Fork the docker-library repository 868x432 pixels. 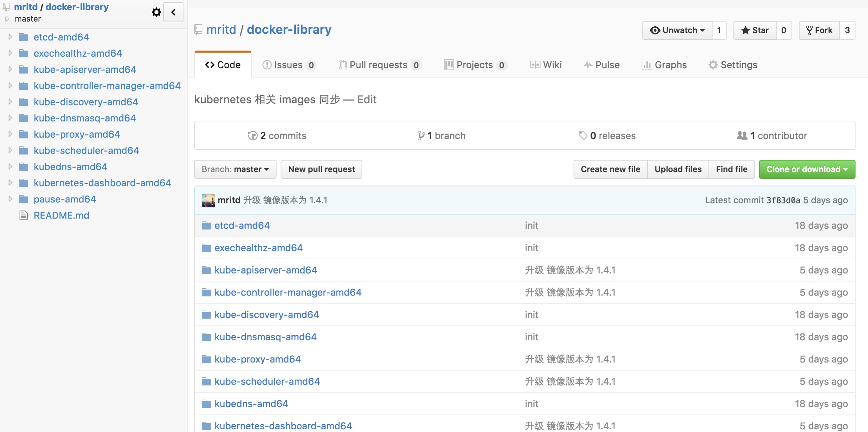point(819,30)
